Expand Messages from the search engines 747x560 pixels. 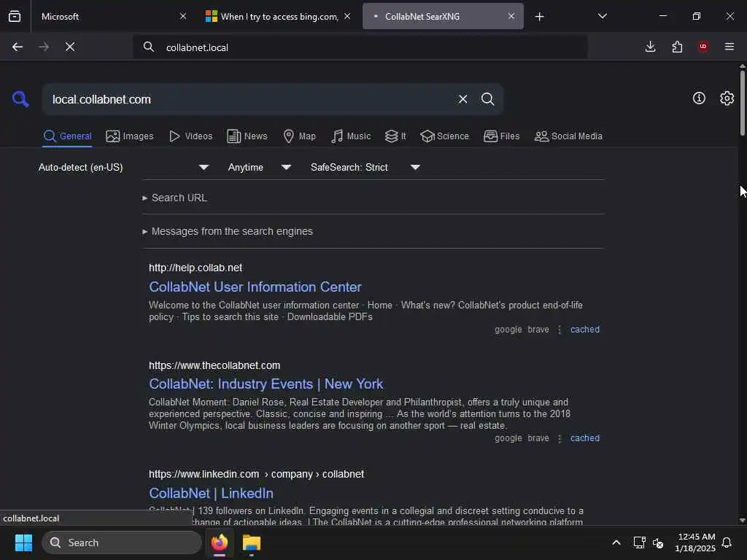pos(228,231)
